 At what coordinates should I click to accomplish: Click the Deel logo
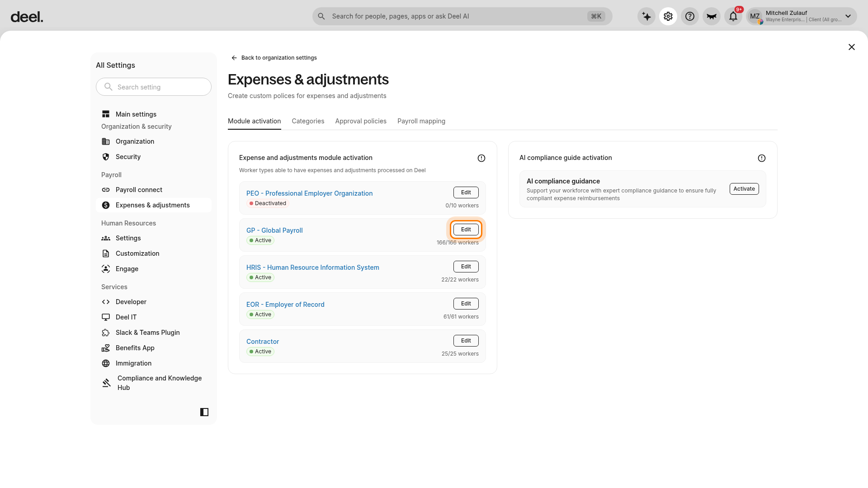27,17
